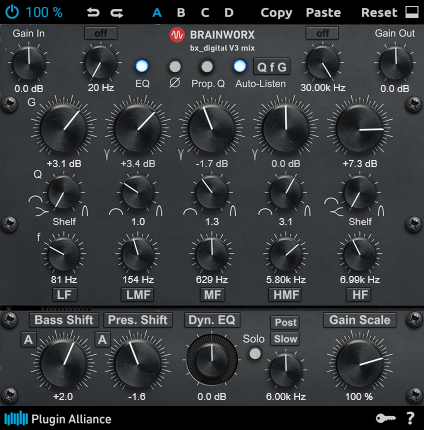Click the link icon between LMF and MF gain
Screen dimensions: 424x430
[x=181, y=154]
